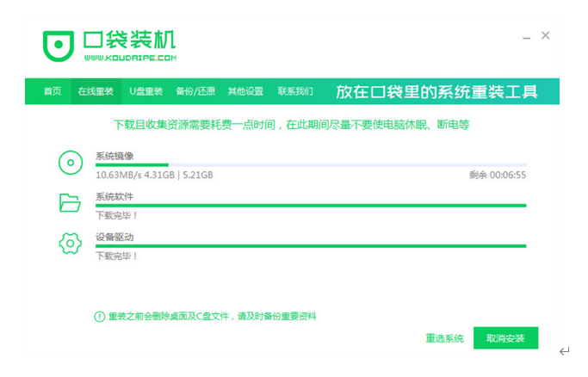The image size is (588, 377).
Task: Click the 系统软件 completed progress bar
Action: point(310,206)
